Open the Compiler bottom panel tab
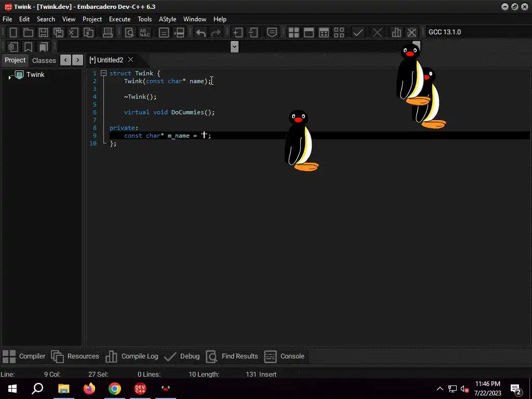 [x=24, y=356]
